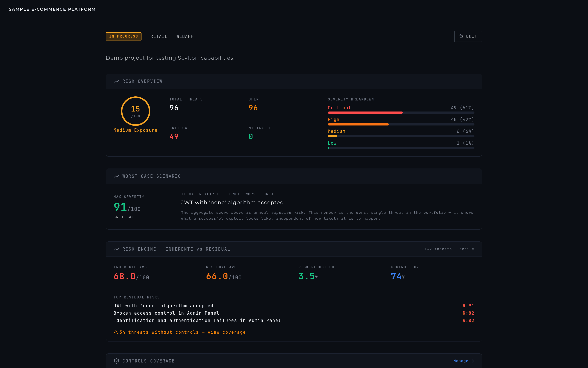Click the warning triangle icon beside 34 threats
This screenshot has width=588, height=368.
tap(116, 332)
